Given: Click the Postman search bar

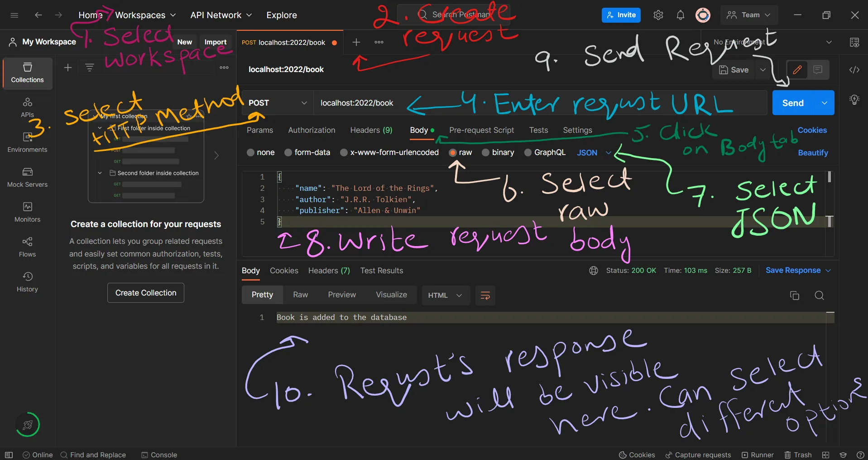Looking at the screenshot, I should click(x=454, y=15).
